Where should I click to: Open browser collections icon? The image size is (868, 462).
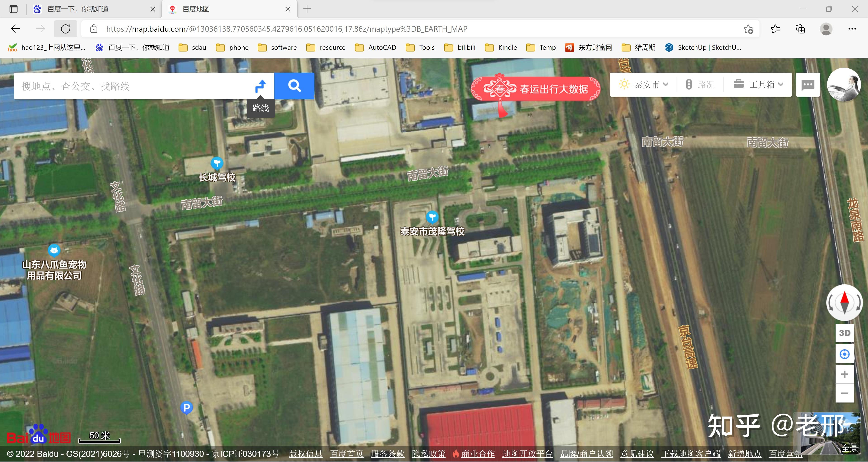point(800,29)
